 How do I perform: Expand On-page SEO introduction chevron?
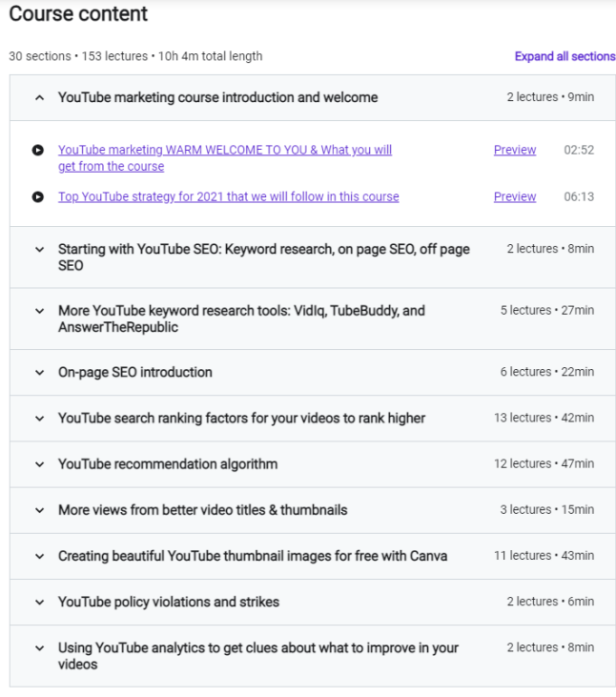click(x=39, y=372)
